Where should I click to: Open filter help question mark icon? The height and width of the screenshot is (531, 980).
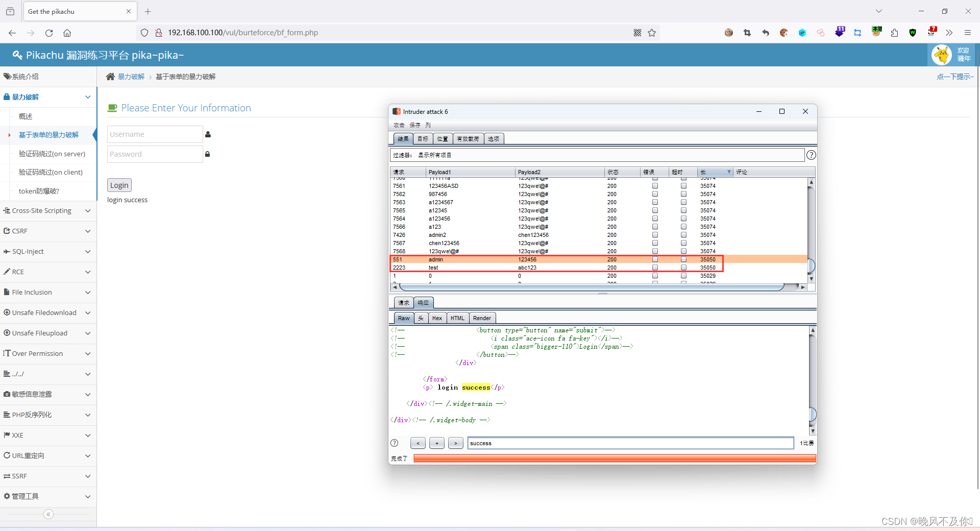811,155
